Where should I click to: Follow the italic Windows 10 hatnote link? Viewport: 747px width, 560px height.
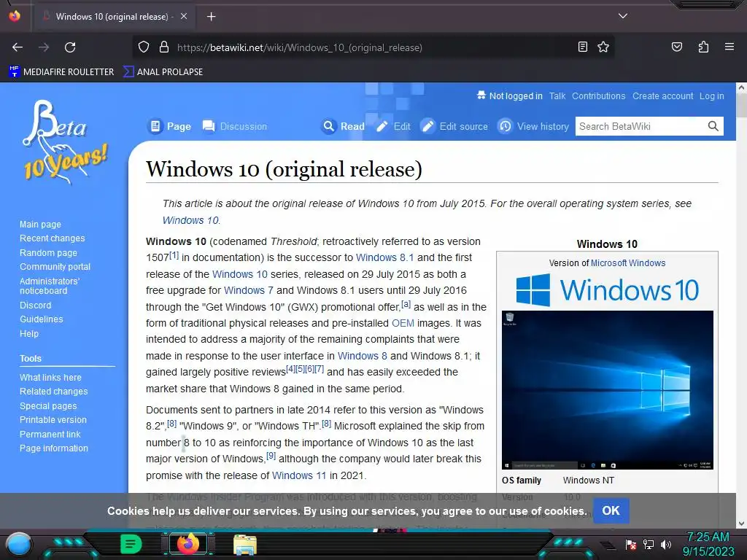tap(190, 220)
